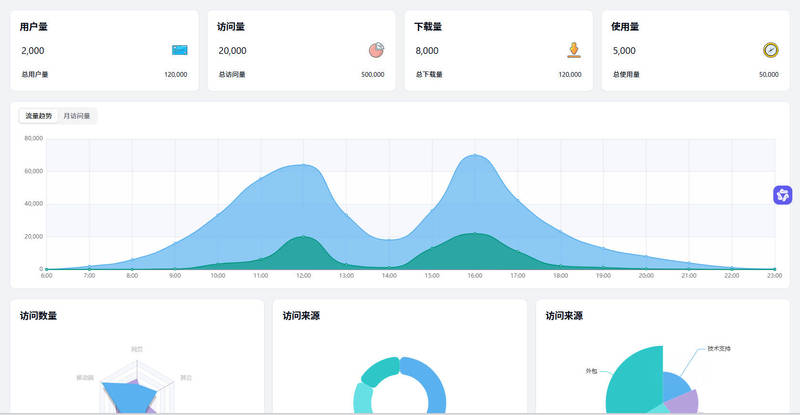
Task: Click the 技术支持 label on the rose chart
Action: (x=719, y=349)
